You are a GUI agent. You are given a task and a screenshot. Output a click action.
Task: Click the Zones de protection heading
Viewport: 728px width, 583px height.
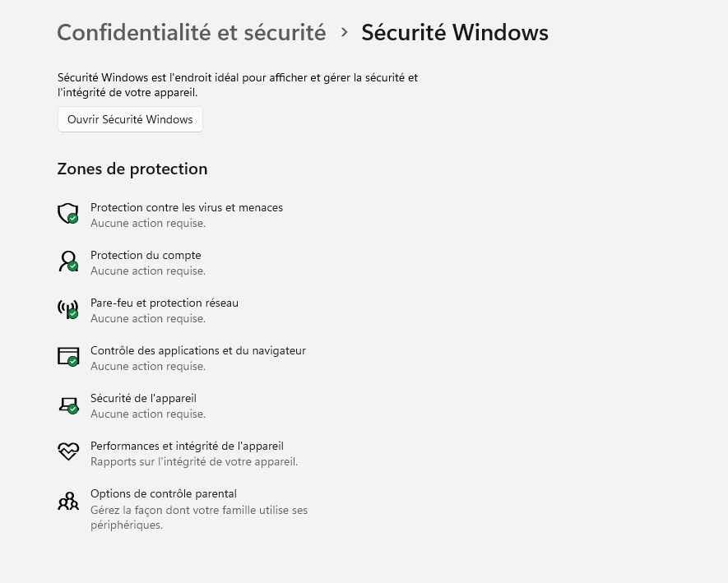point(132,169)
